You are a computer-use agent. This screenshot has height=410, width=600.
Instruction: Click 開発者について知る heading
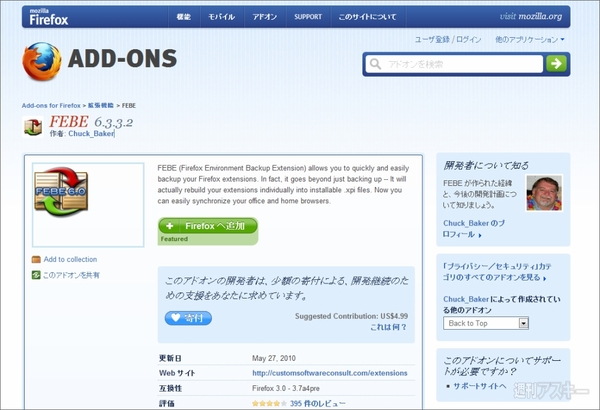[x=486, y=165]
